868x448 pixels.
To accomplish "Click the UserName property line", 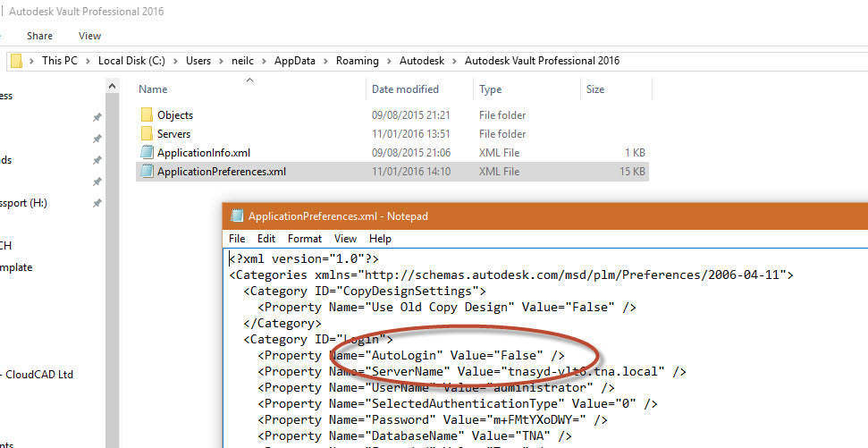I will [x=436, y=387].
